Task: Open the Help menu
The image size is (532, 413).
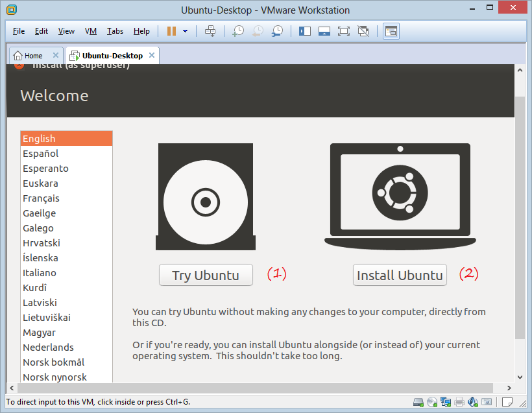Action: (141, 31)
